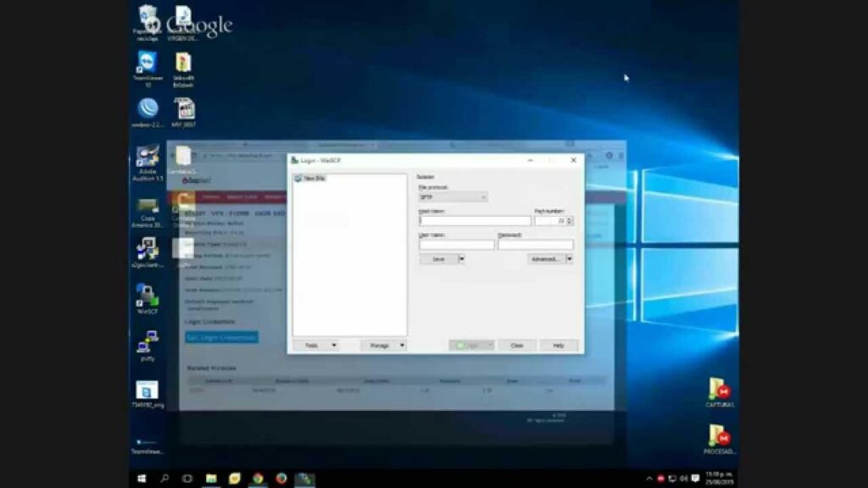Open Chrome from the taskbar
Image resolution: width=868 pixels, height=488 pixels.
click(x=257, y=478)
